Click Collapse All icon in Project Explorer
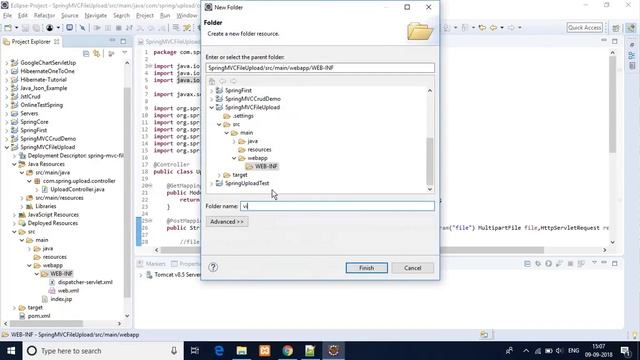 tap(86, 53)
